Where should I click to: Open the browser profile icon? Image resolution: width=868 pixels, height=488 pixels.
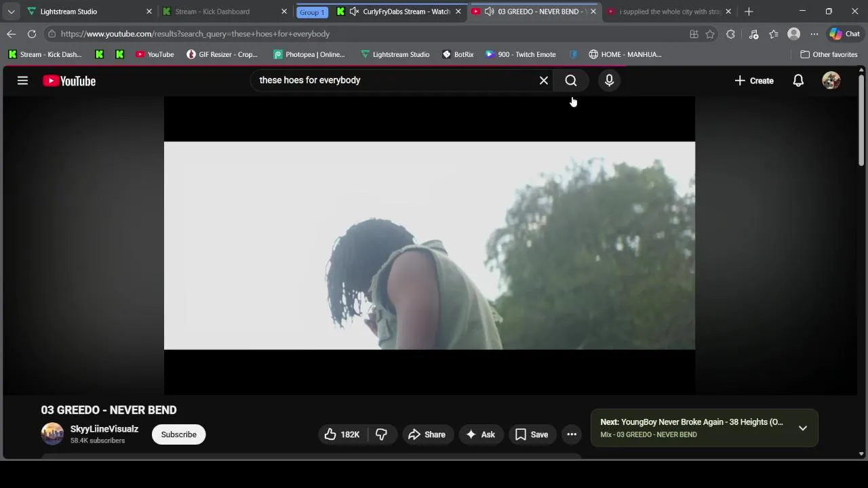click(794, 34)
